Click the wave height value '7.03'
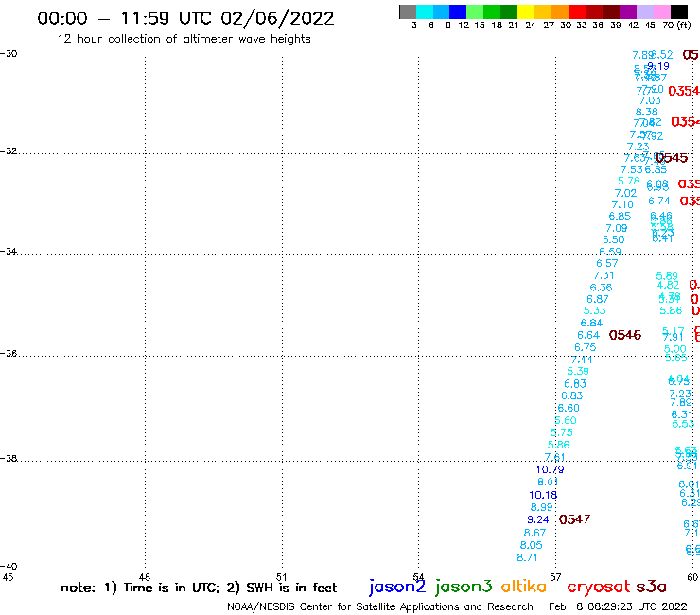Viewport: 700px width, 615px height. (x=650, y=100)
